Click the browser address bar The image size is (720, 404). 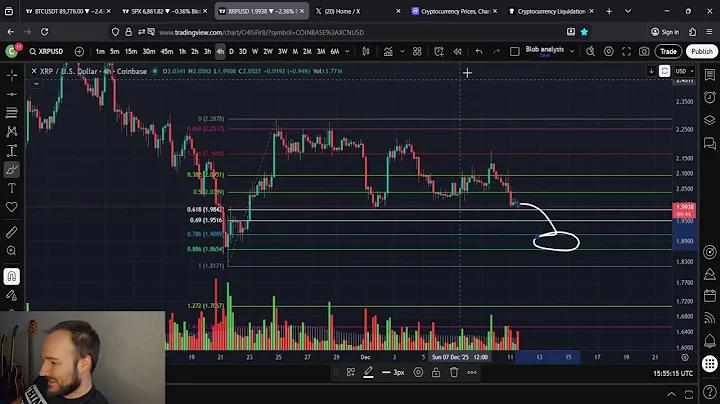pos(340,32)
